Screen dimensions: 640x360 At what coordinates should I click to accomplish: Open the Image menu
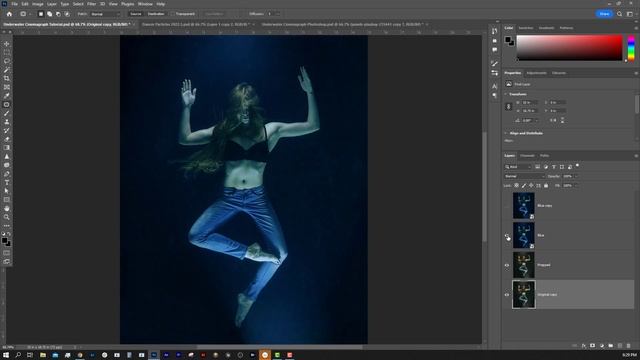(x=38, y=4)
